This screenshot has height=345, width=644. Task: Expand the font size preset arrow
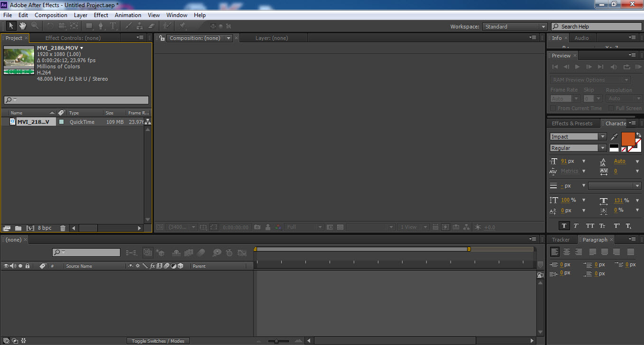[x=584, y=161]
